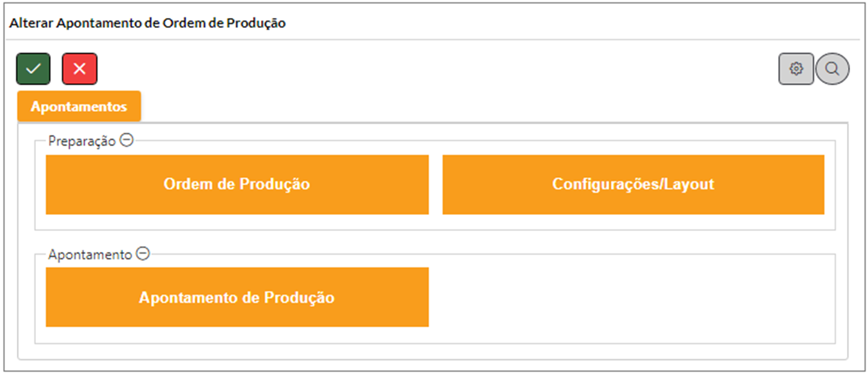Discard the edit via the red cross icon
This screenshot has width=868, height=374.
tap(79, 69)
